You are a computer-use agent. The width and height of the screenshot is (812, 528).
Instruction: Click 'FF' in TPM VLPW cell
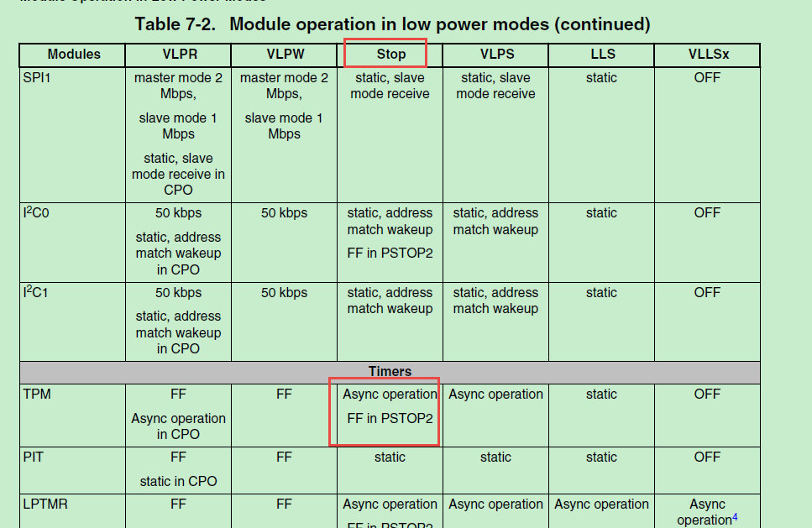click(x=284, y=394)
